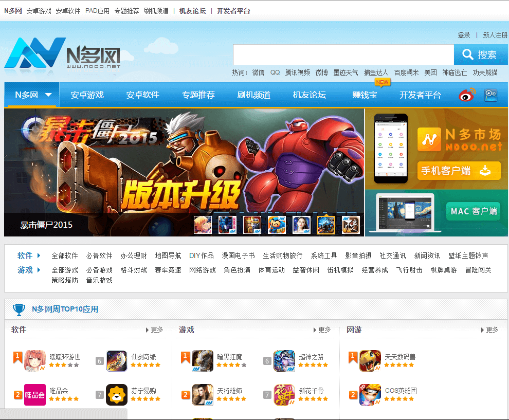This screenshot has height=420, width=509.
Task: Open the 音乐游戏 game category link
Action: click(x=99, y=280)
